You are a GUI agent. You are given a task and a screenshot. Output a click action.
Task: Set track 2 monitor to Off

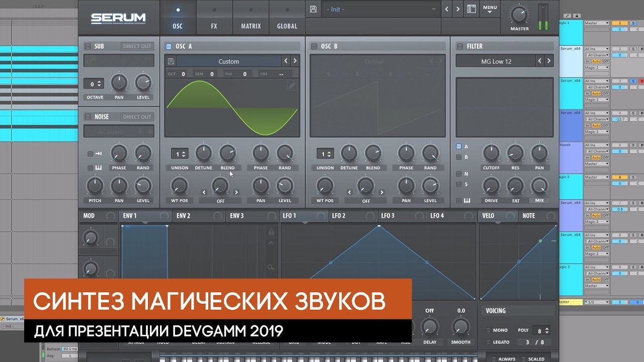coord(606,61)
